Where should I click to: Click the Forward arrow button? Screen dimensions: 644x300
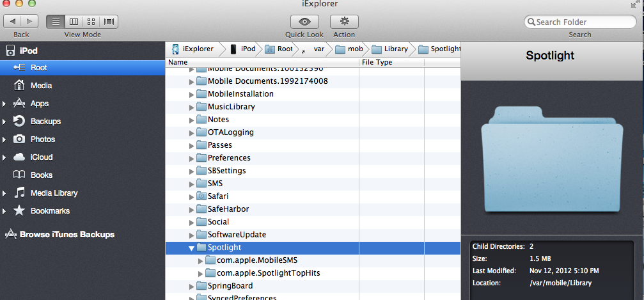29,21
